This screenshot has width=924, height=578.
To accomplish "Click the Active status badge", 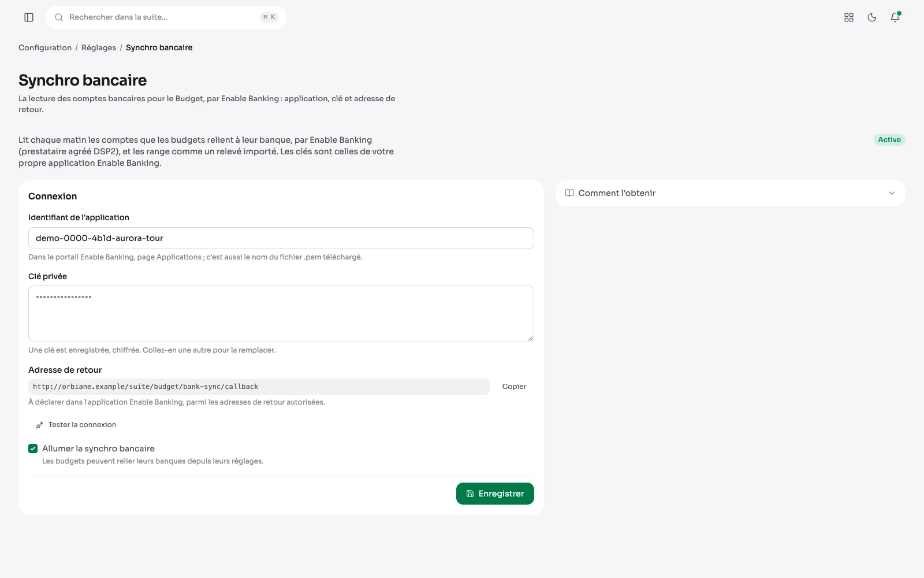I will pos(889,140).
